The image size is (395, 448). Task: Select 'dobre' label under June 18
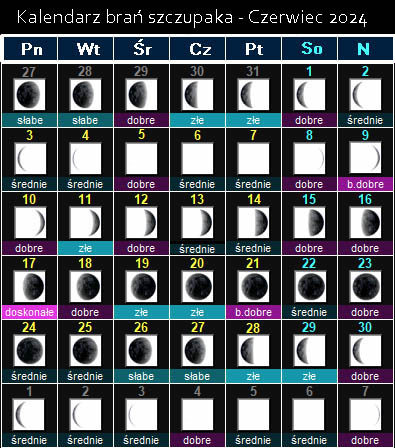(85, 312)
